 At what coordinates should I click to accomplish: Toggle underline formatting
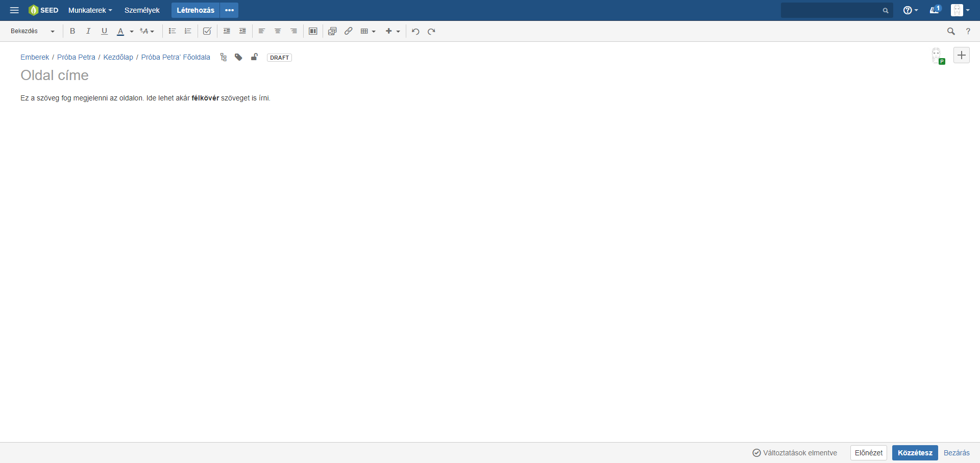pos(104,31)
